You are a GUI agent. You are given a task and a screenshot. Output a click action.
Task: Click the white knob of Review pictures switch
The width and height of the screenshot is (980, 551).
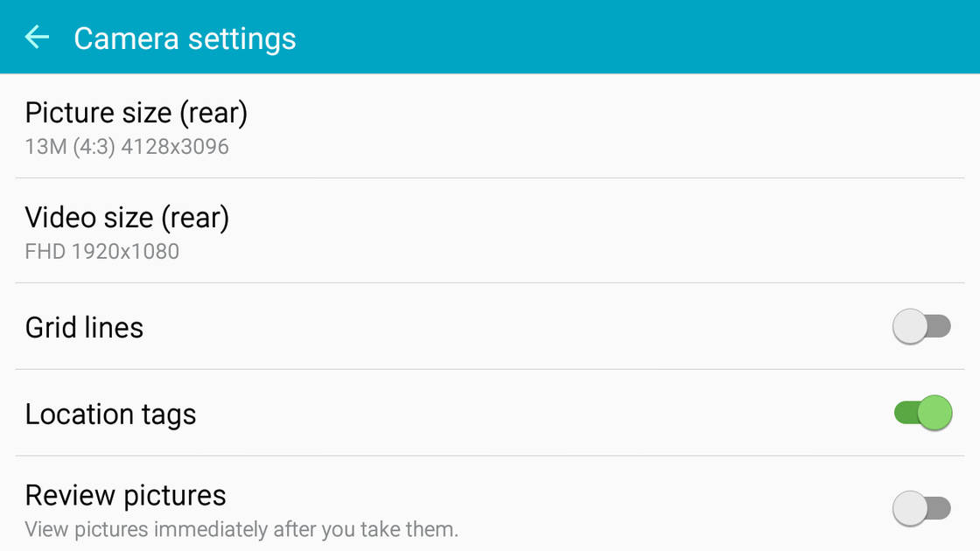tap(910, 508)
